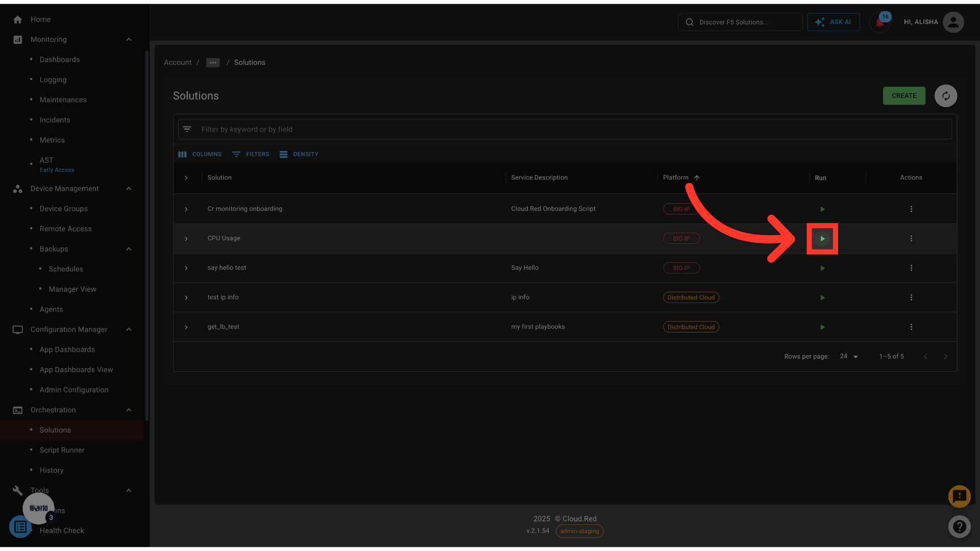Viewport: 980px width, 551px height.
Task: Expand the breadcrumb ellipsis
Action: click(x=213, y=63)
